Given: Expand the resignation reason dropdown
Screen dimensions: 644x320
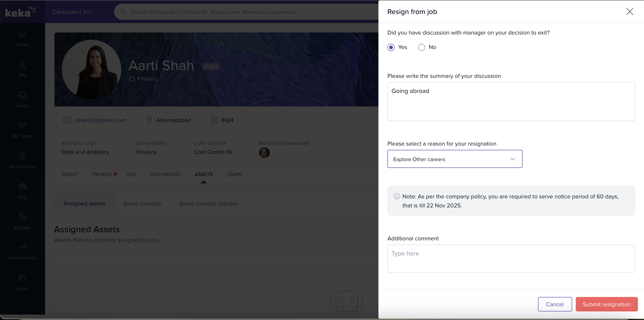Looking at the screenshot, I should [x=455, y=159].
